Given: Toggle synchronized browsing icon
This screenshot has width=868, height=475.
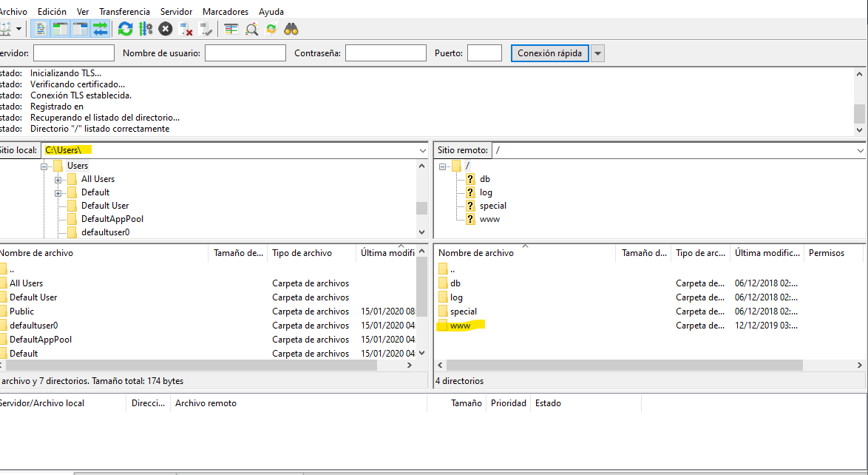Looking at the screenshot, I should pyautogui.click(x=271, y=29).
